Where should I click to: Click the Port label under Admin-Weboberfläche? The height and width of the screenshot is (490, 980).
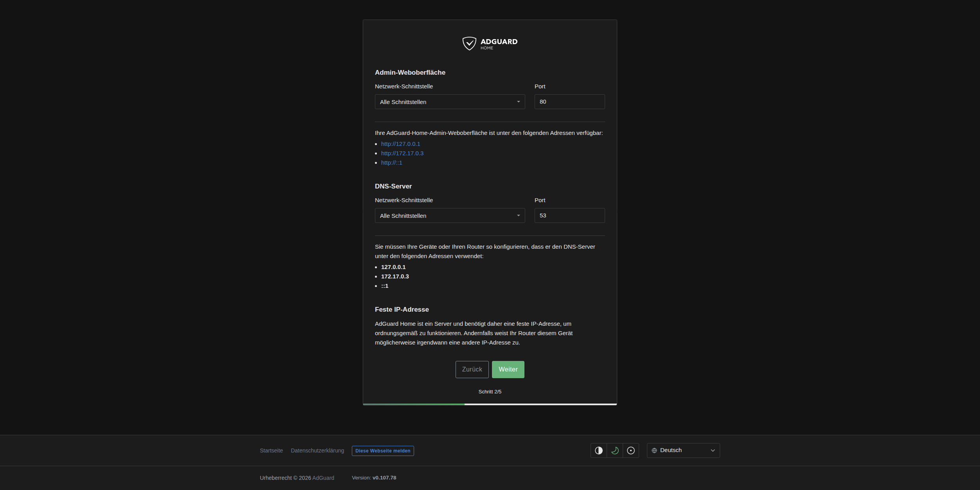(540, 86)
